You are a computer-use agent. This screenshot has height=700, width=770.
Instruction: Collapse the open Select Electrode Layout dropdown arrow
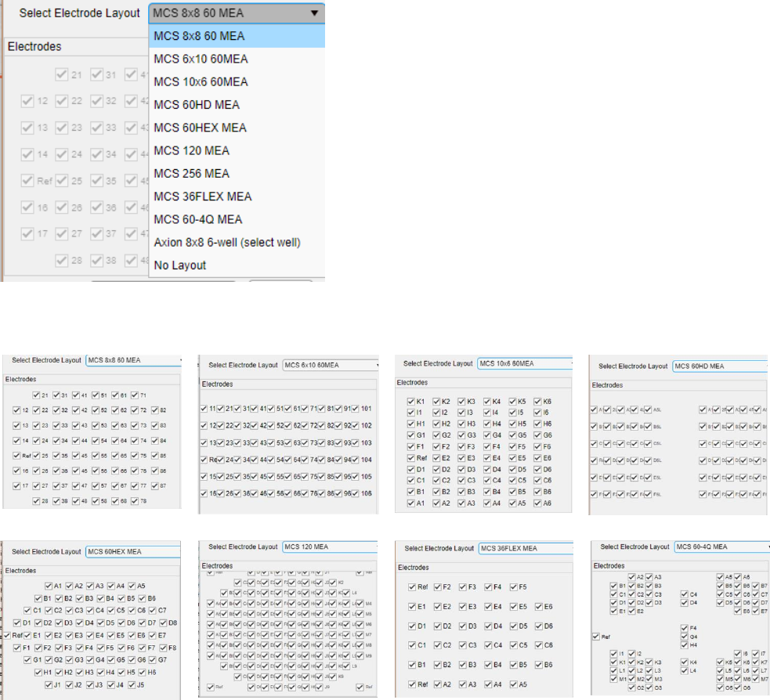[x=314, y=13]
